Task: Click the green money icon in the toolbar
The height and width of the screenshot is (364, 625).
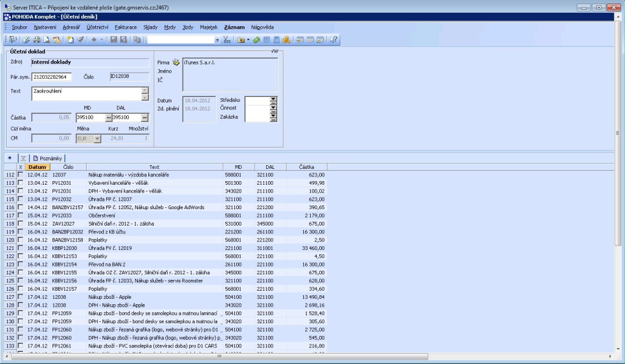Action: [257, 40]
